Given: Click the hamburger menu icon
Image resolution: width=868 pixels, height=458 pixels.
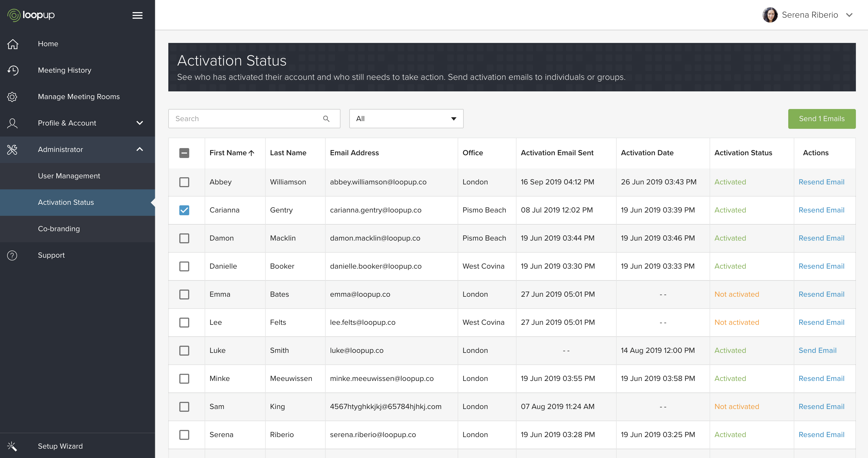Looking at the screenshot, I should [137, 15].
